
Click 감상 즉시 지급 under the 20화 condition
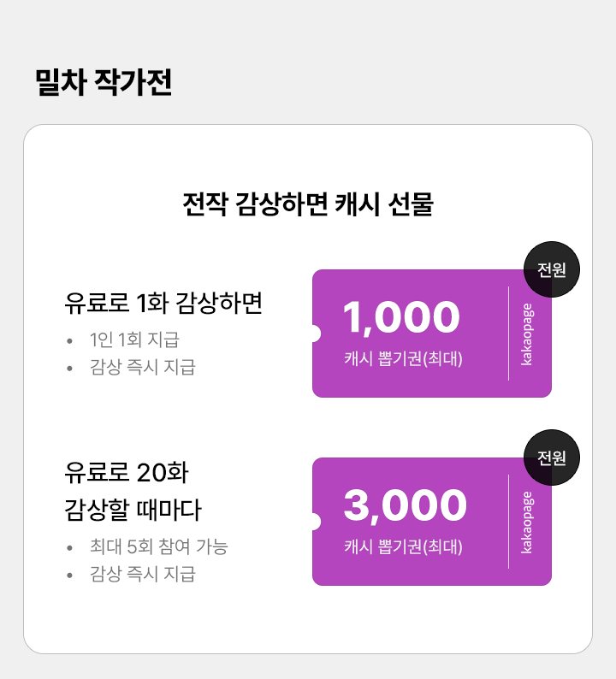coord(142,575)
